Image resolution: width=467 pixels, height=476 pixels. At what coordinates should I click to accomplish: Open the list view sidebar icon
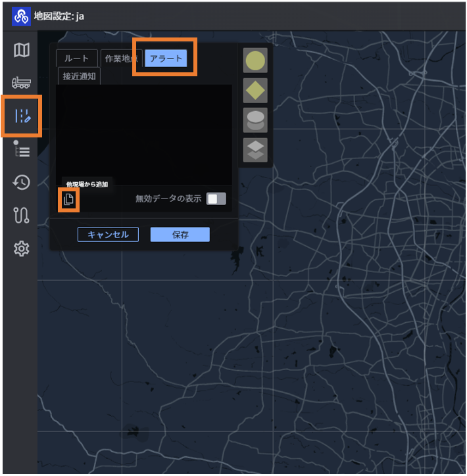pos(22,149)
